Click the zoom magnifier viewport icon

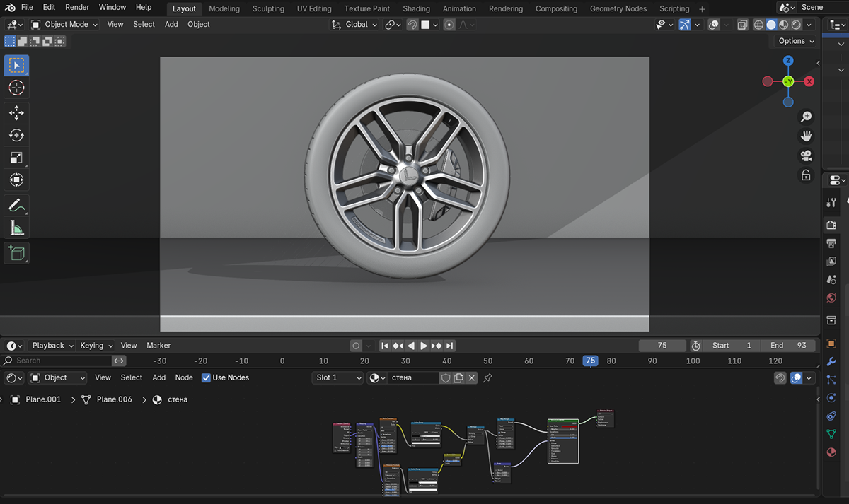[x=806, y=117]
